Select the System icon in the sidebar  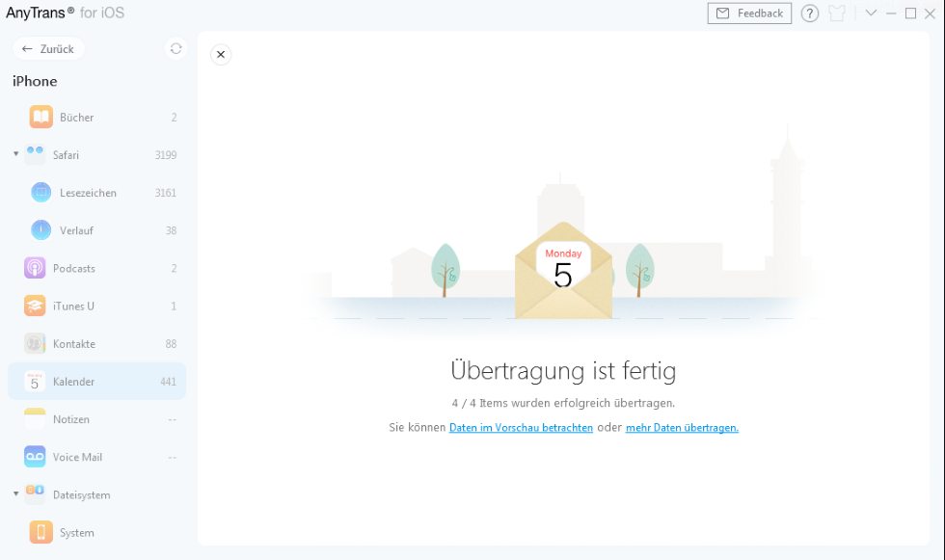40,532
